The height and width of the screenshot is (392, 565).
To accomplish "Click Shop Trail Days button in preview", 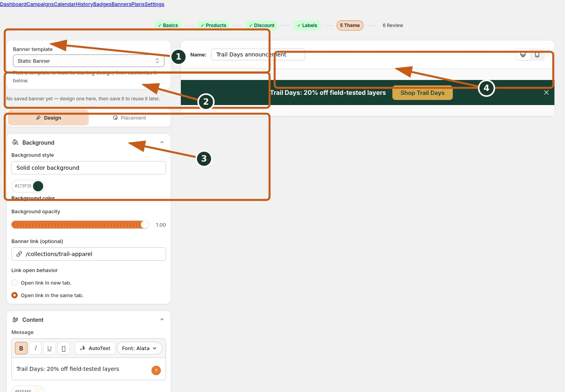I will [x=423, y=93].
